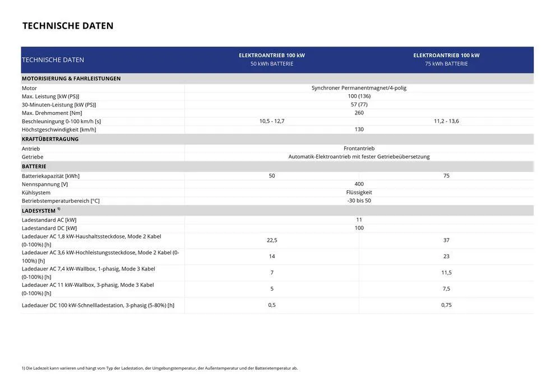
Task: Click the page title 'TECHNISCHE DATEN' heading
Action: 67,26
